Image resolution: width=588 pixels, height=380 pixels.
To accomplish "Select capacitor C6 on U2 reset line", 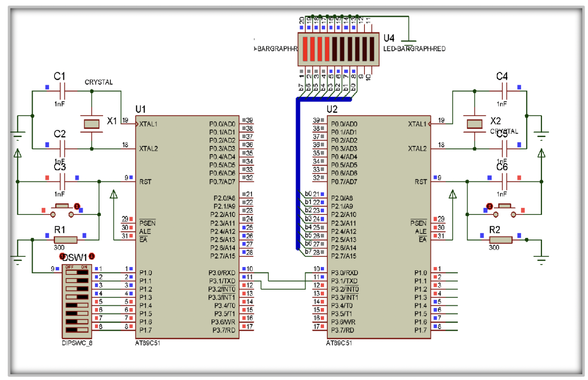I will [504, 181].
